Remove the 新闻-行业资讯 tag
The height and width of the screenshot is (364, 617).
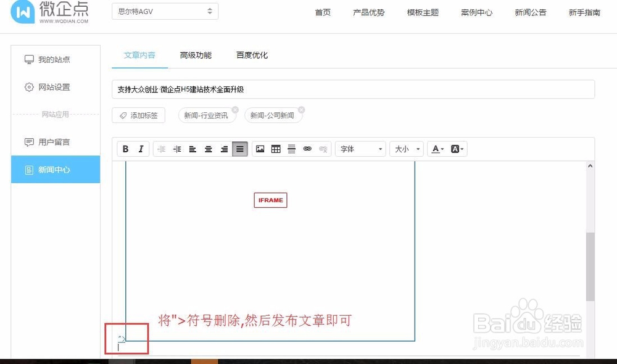235,110
